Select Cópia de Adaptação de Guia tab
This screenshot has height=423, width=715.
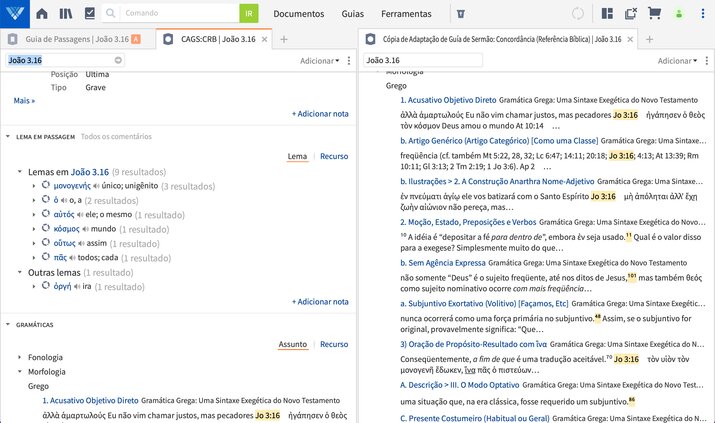point(502,39)
